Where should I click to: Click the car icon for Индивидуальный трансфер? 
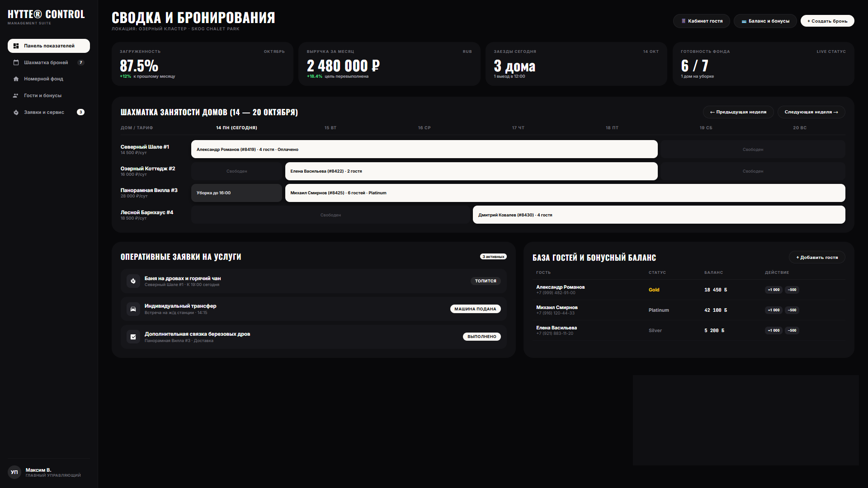point(133,309)
